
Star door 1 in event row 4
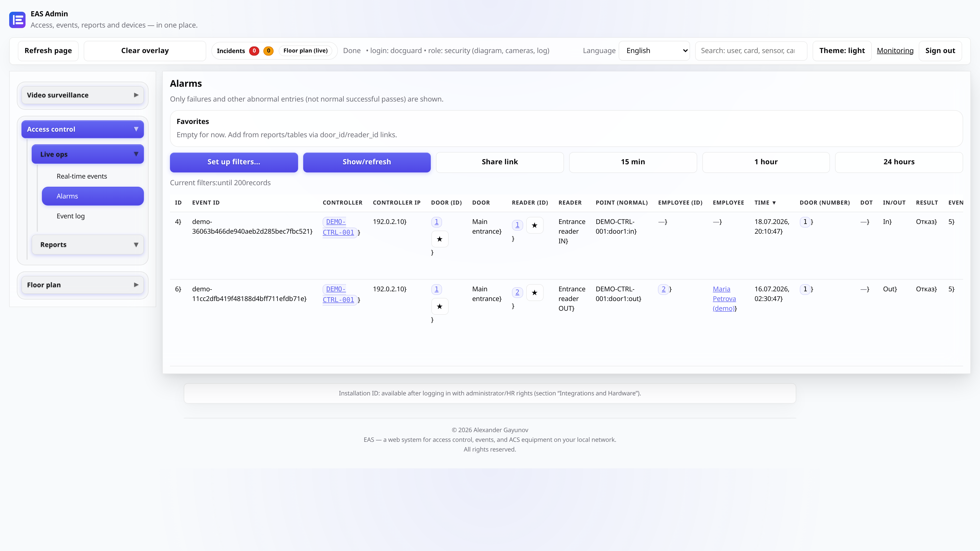pyautogui.click(x=439, y=239)
